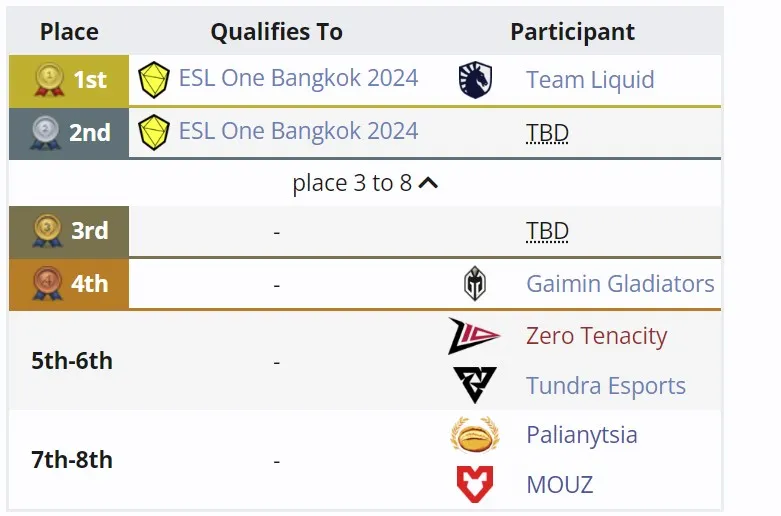
Task: Click the silver 2nd place medal icon
Action: coord(45,132)
